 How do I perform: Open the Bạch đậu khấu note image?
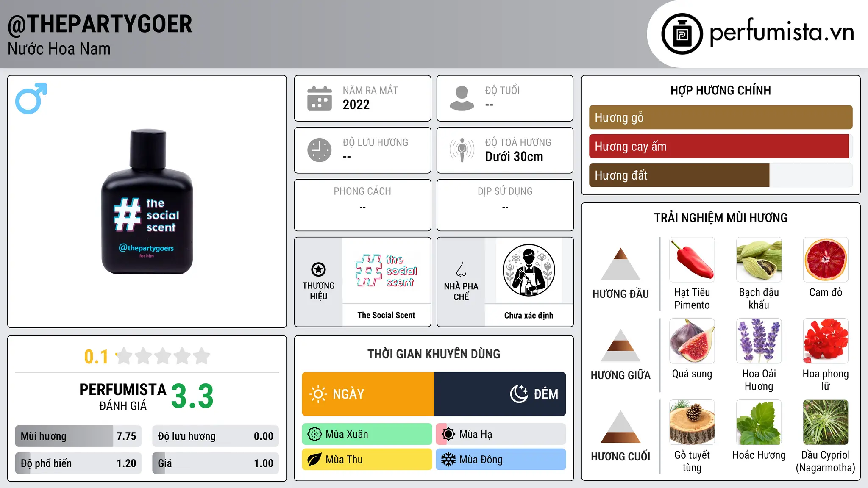point(759,260)
